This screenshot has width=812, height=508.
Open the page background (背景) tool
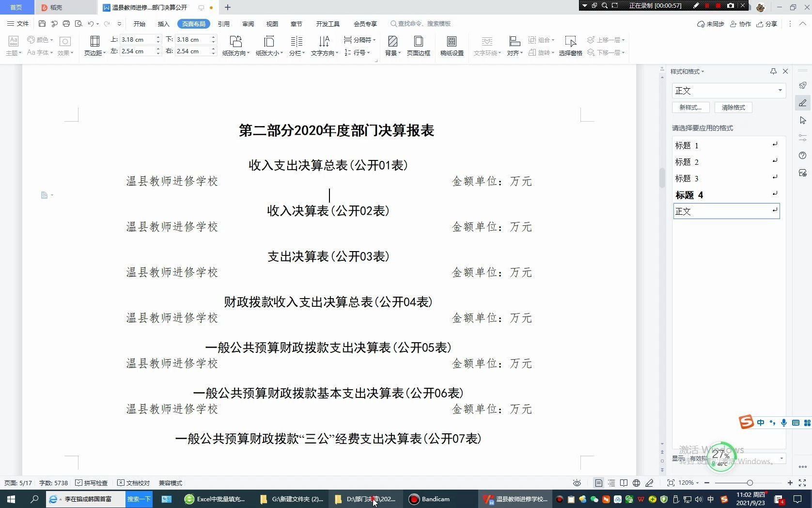[x=393, y=46]
